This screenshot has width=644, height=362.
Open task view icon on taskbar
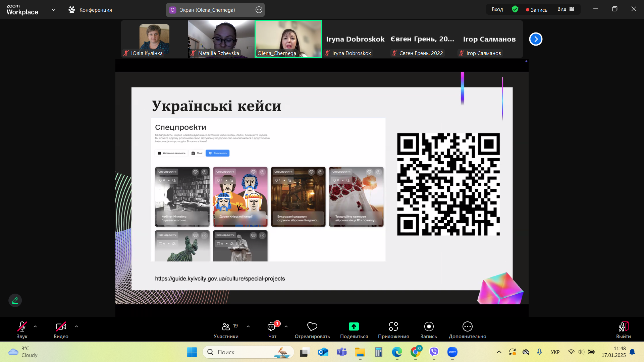pos(304,352)
